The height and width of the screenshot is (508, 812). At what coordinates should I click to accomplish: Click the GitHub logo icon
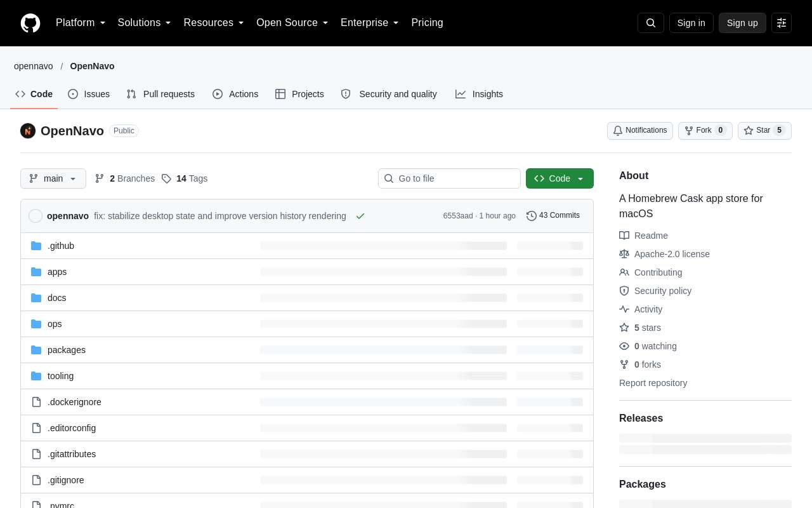click(30, 23)
